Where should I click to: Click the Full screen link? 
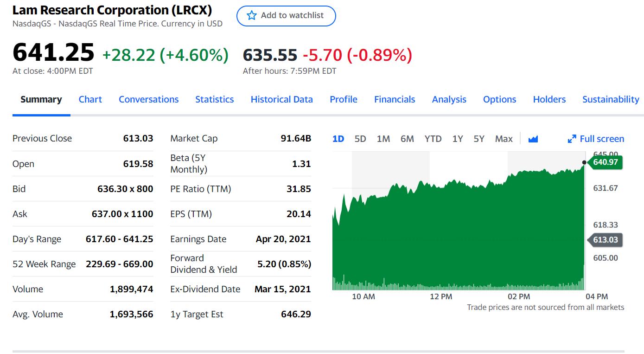(x=602, y=139)
